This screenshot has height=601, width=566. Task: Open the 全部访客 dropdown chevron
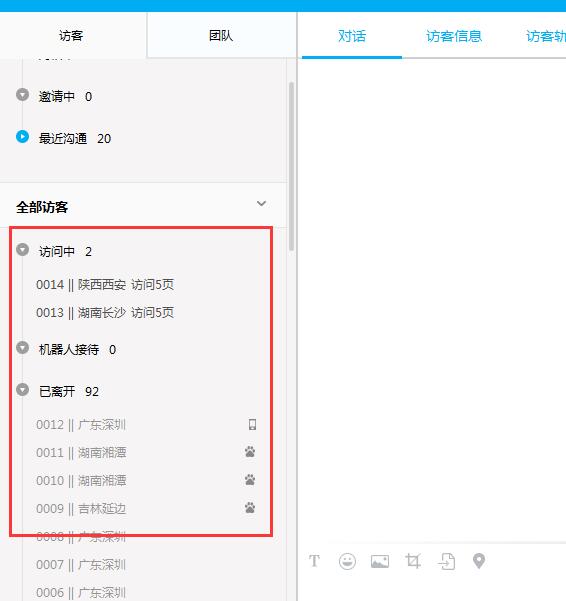pyautogui.click(x=261, y=204)
